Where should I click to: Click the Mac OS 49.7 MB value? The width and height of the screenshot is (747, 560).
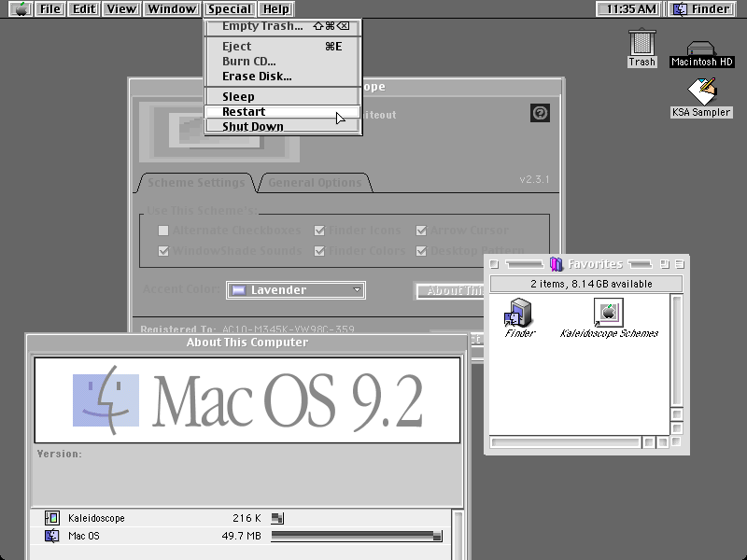click(x=241, y=536)
